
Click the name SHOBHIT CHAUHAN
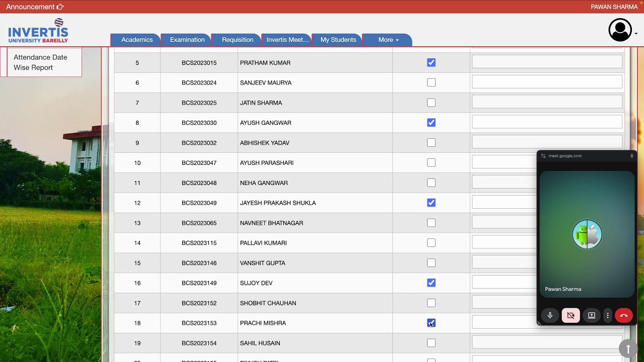pyautogui.click(x=268, y=303)
